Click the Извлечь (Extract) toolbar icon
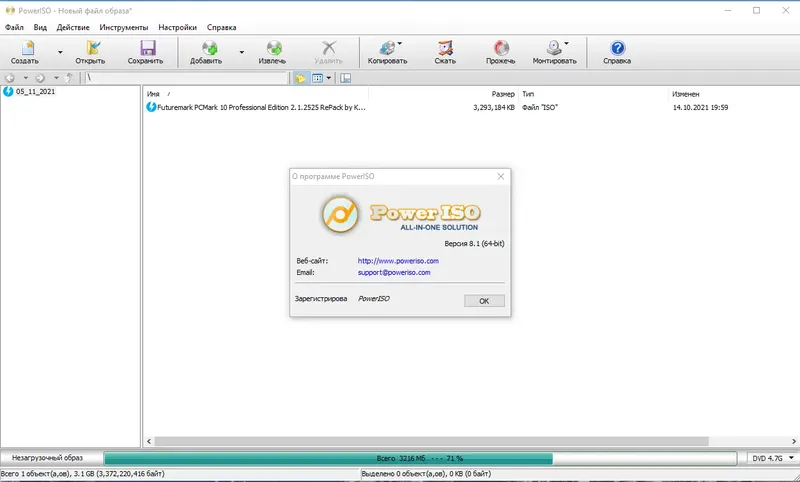This screenshot has width=800, height=482. (x=272, y=52)
